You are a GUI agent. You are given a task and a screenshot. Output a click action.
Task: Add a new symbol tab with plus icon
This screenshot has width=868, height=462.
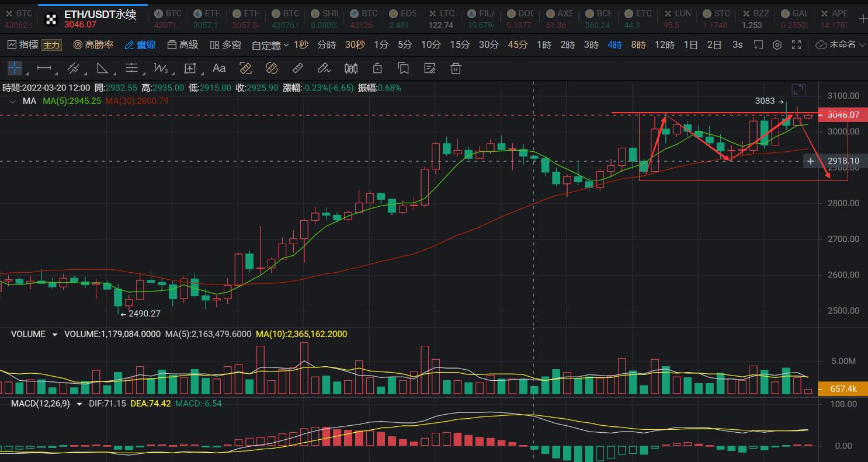point(862,18)
